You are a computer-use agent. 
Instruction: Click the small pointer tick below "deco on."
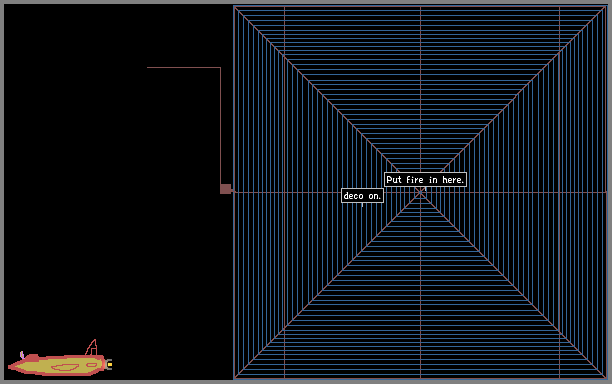(362, 205)
